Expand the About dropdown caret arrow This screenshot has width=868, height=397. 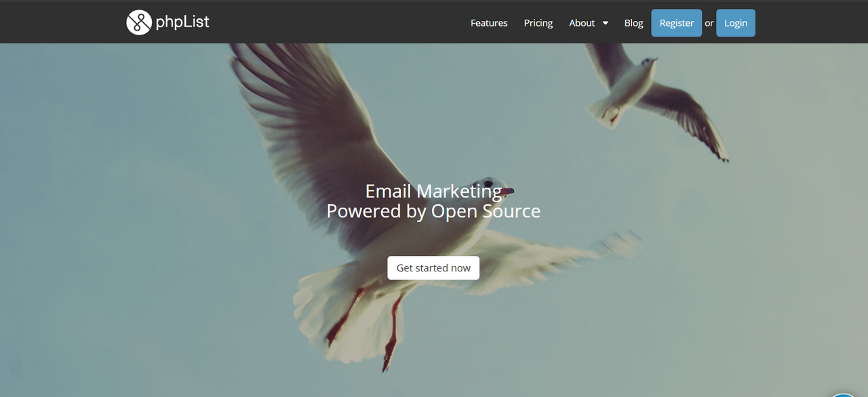tap(606, 23)
